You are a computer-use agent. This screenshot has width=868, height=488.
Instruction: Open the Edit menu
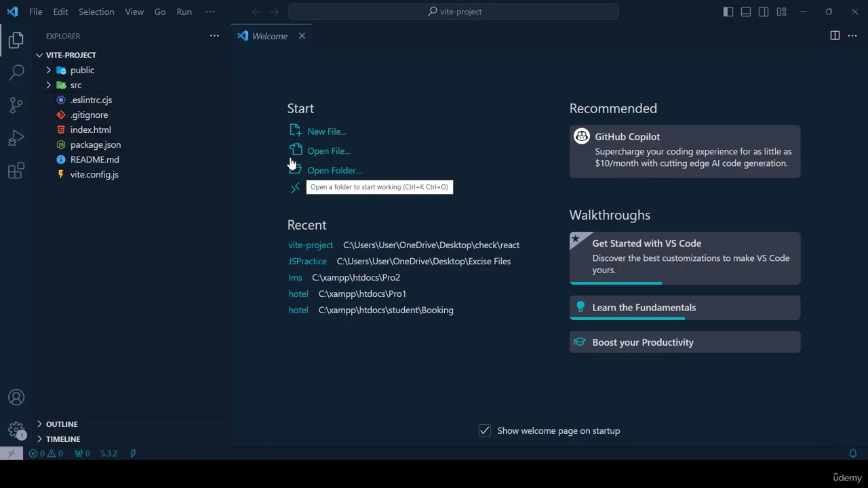pos(60,12)
